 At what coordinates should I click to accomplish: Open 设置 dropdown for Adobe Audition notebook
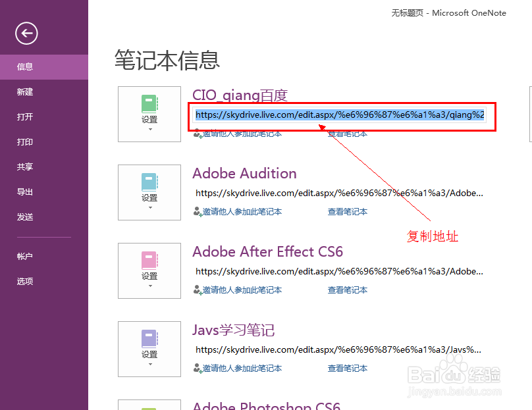[149, 192]
